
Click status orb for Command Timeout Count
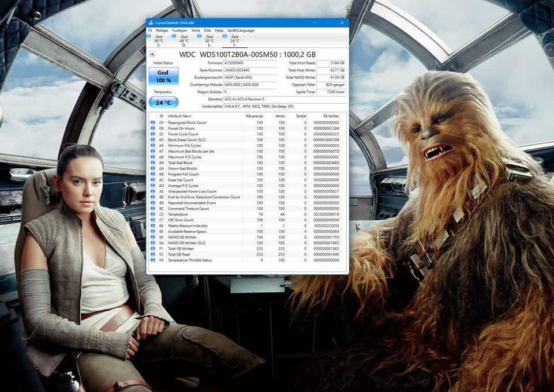[x=152, y=209]
